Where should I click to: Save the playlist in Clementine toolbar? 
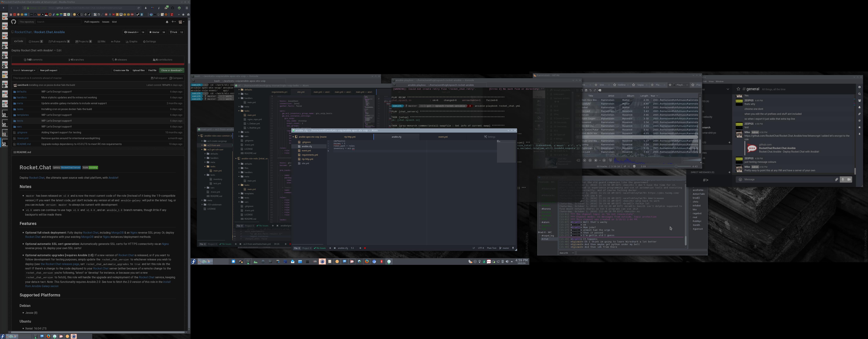586,90
